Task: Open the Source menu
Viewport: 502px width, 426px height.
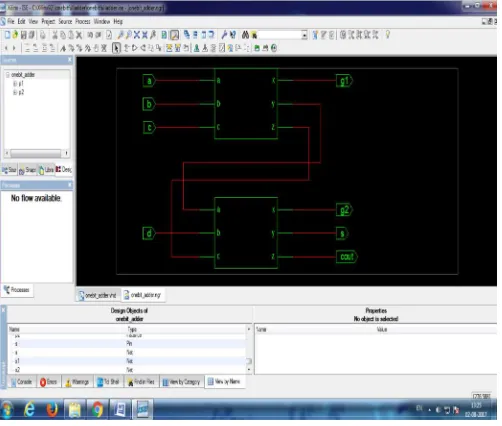Action: [x=65, y=21]
